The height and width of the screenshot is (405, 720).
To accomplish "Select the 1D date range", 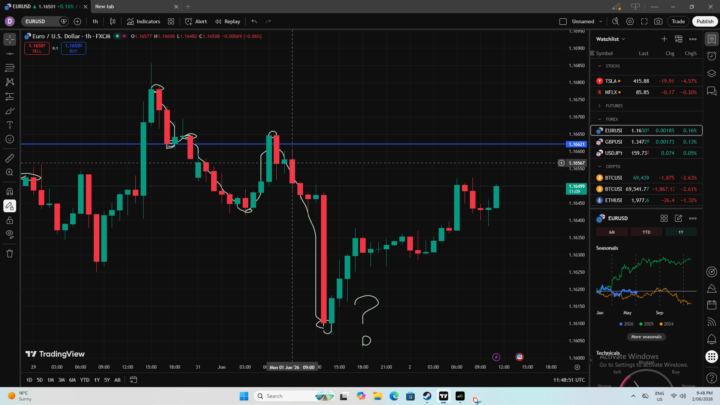I will [29, 380].
